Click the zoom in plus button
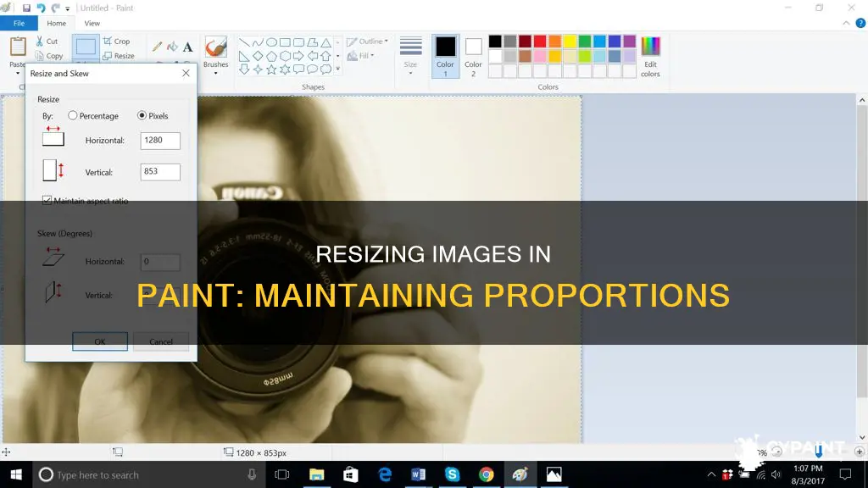Viewport: 868px width, 488px height. tap(860, 452)
